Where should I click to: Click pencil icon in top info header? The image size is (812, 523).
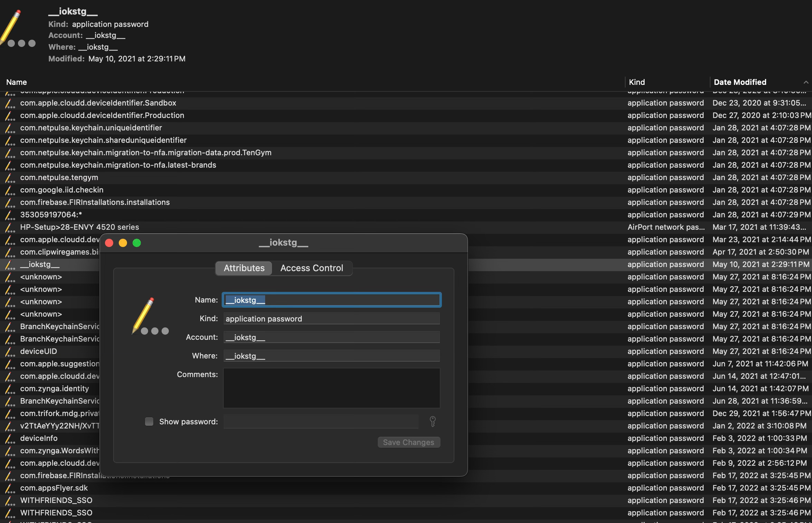[x=11, y=27]
